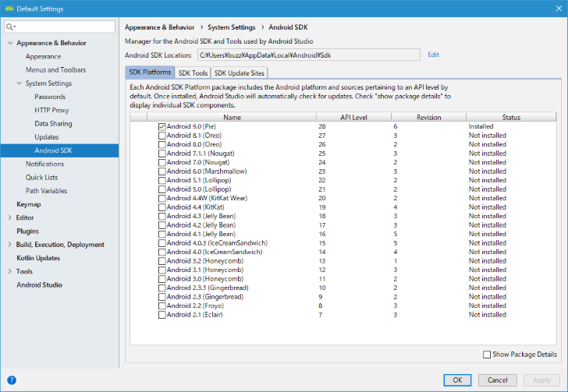Image resolution: width=568 pixels, height=392 pixels.
Task: Enable Android 7.1.1 (Nougat) checkbox
Action: click(x=162, y=154)
